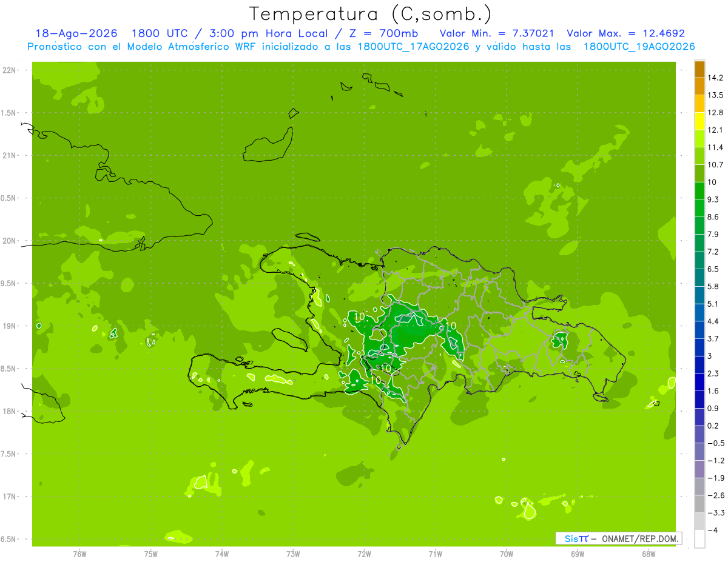This screenshot has width=728, height=562.
Task: Select the white swatch below -4
Action: click(x=699, y=538)
